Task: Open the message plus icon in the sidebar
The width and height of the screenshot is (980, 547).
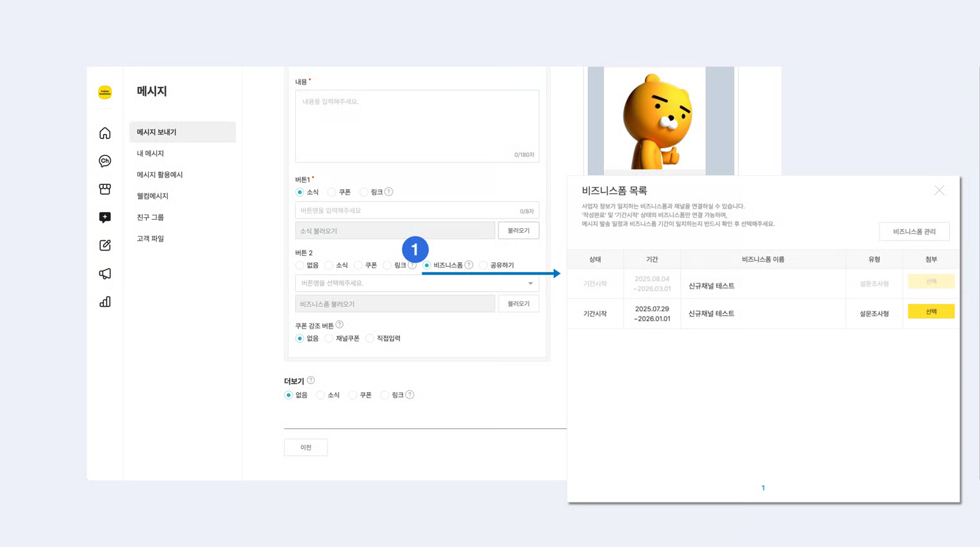Action: point(105,217)
